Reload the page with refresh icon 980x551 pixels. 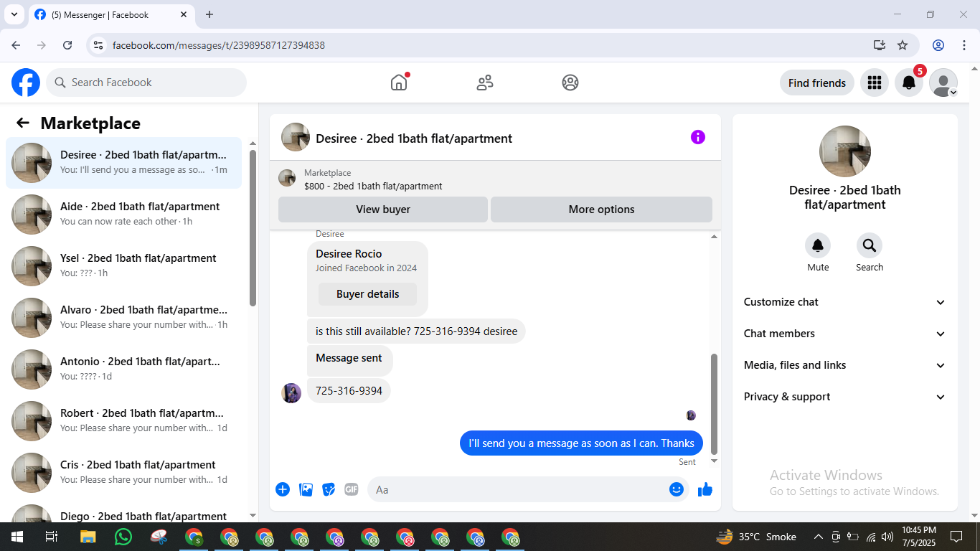tap(67, 45)
